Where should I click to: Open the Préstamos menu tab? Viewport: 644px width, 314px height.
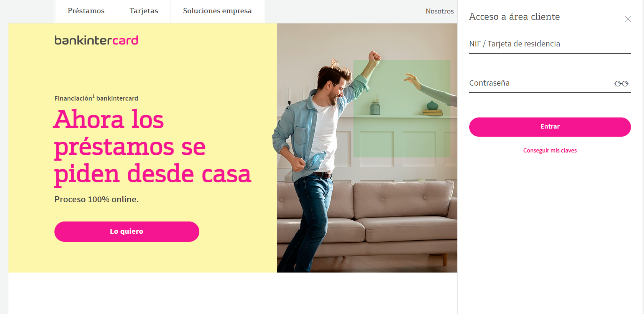point(86,11)
